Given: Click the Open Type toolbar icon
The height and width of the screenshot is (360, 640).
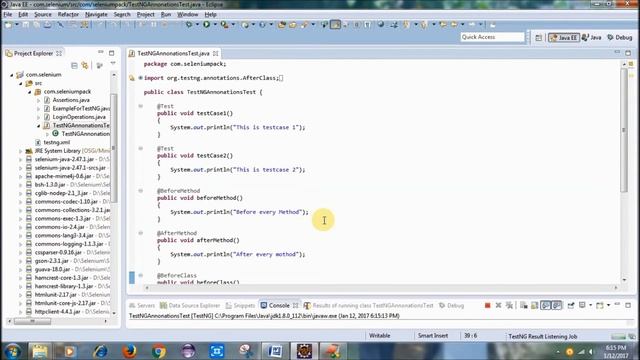Looking at the screenshot, I should coord(282,25).
